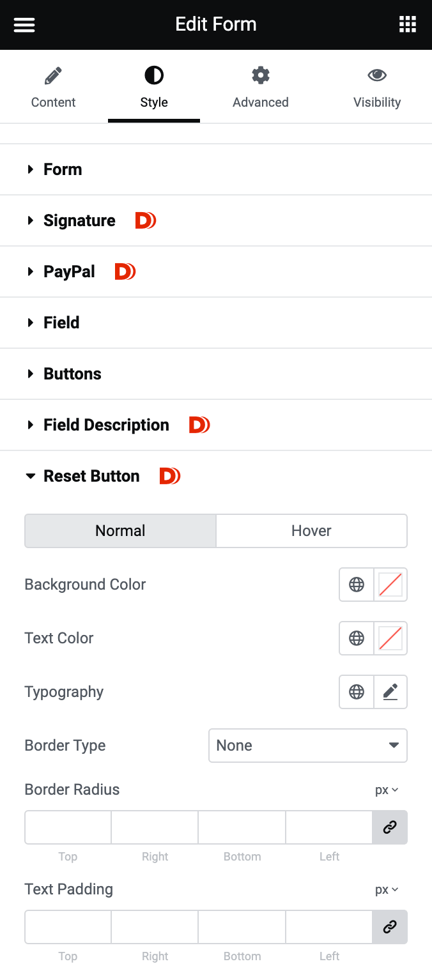Toggle Border Radius link values icon
The height and width of the screenshot is (980, 432).
pos(390,827)
